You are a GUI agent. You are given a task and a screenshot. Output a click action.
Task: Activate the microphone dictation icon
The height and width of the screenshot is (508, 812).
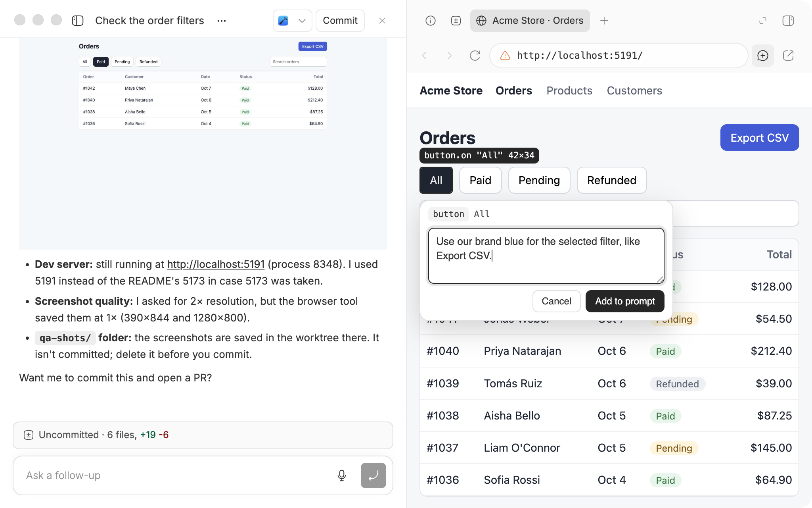(x=342, y=475)
